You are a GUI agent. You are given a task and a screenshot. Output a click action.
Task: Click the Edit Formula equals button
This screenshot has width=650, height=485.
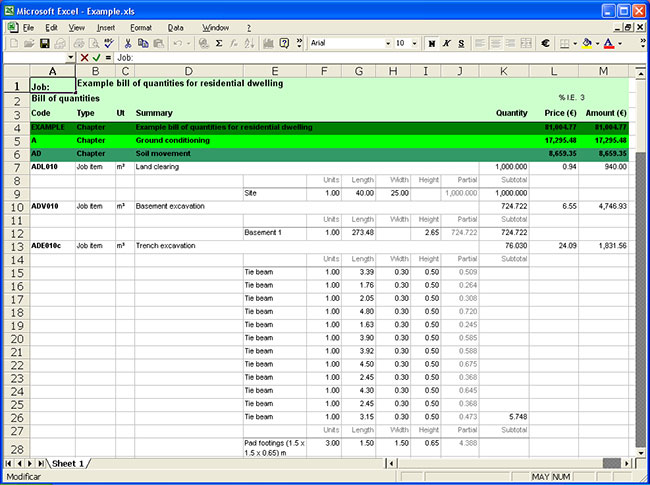108,58
